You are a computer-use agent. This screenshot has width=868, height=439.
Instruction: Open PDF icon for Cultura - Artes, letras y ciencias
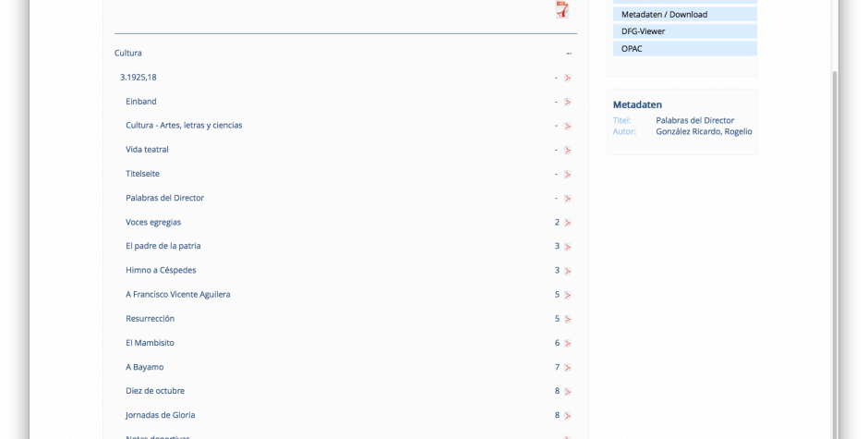(567, 127)
